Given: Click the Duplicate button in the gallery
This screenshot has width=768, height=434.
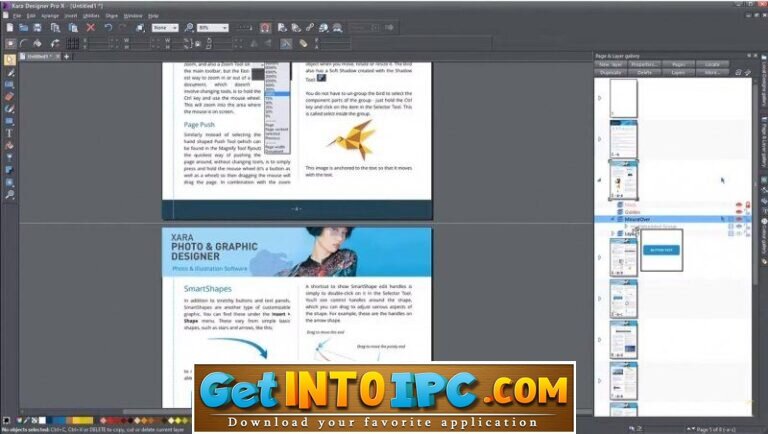Looking at the screenshot, I should tap(611, 72).
